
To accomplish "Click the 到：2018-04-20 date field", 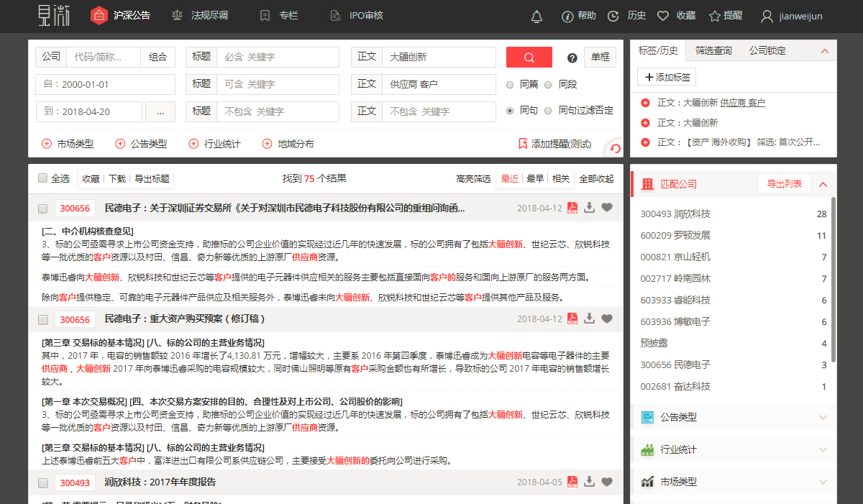I will point(88,112).
